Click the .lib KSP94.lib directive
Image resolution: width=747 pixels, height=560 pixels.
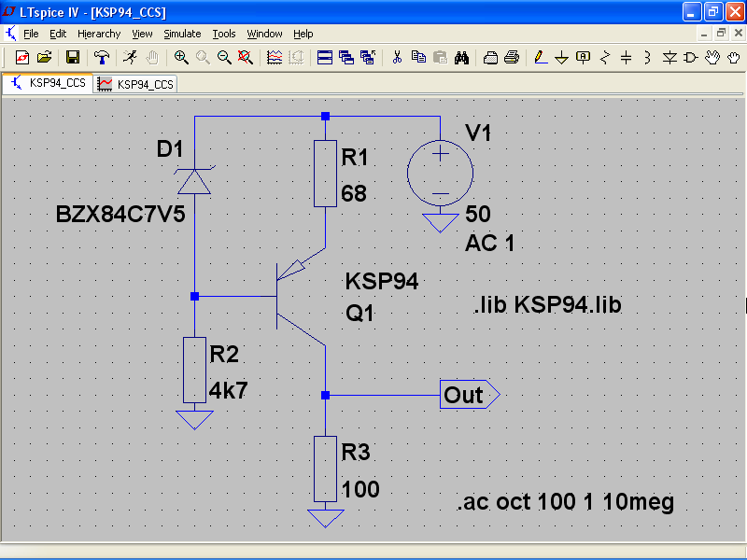[x=547, y=305]
